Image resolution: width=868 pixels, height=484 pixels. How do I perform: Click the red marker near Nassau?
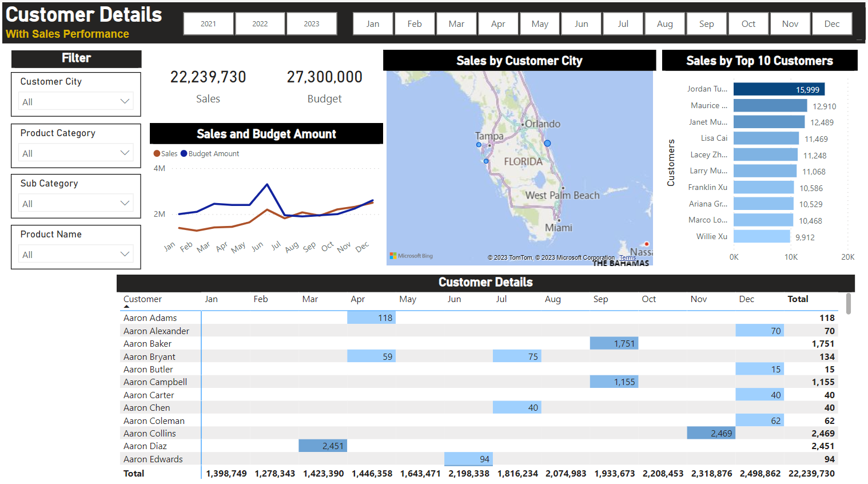point(647,244)
